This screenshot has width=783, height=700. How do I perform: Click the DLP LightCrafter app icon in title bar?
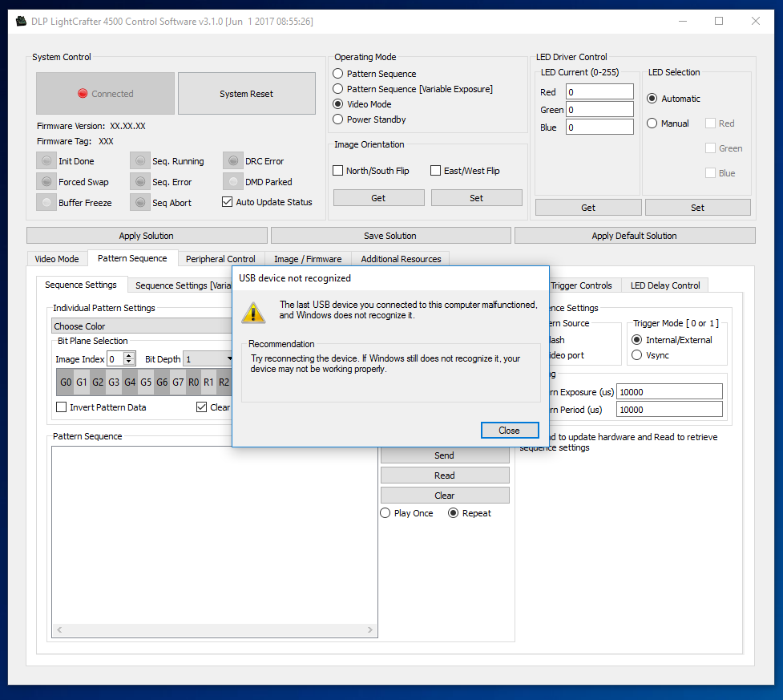(x=21, y=22)
